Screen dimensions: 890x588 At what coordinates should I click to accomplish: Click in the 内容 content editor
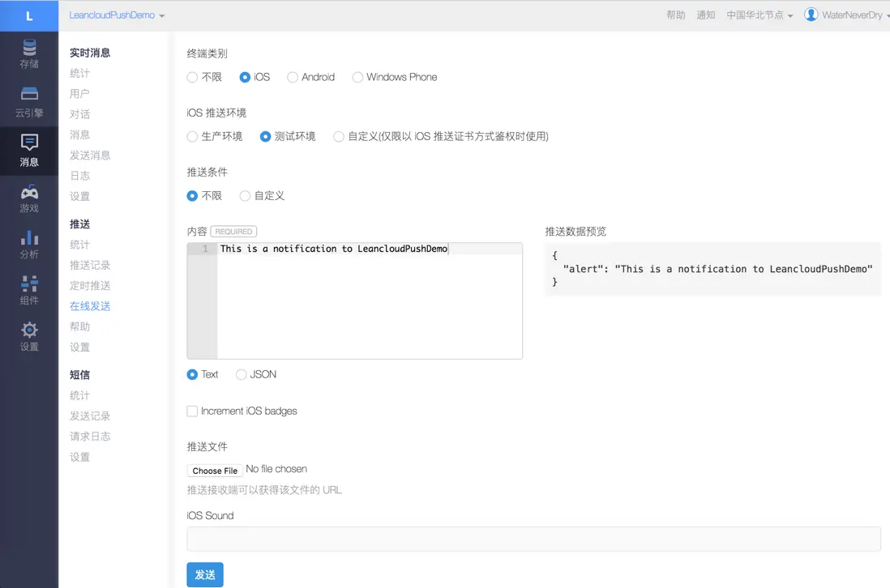[355, 301]
